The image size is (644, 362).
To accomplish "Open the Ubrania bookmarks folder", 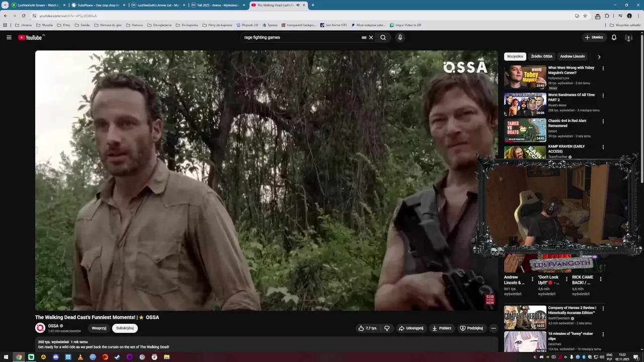I will (23, 25).
